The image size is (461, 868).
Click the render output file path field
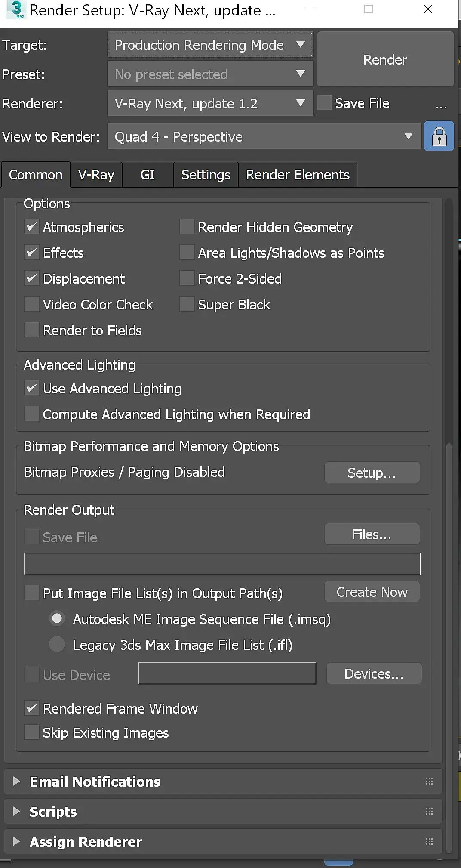point(222,564)
